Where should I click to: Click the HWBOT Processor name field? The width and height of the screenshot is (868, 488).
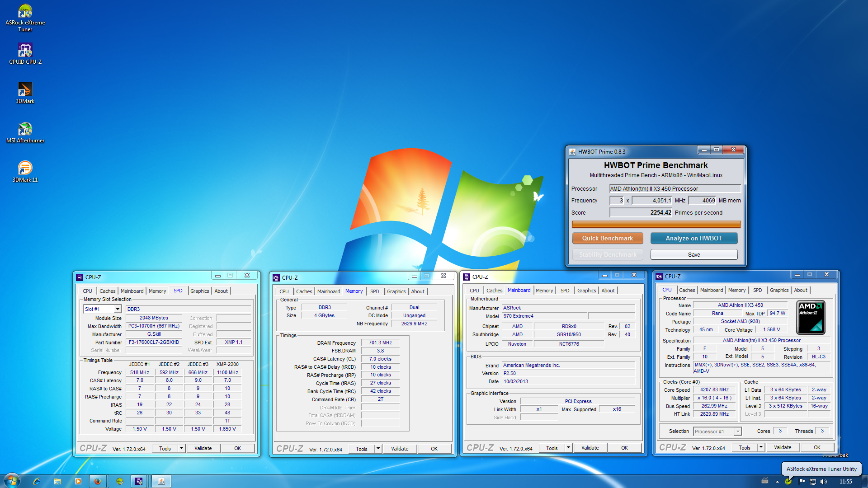coord(675,189)
